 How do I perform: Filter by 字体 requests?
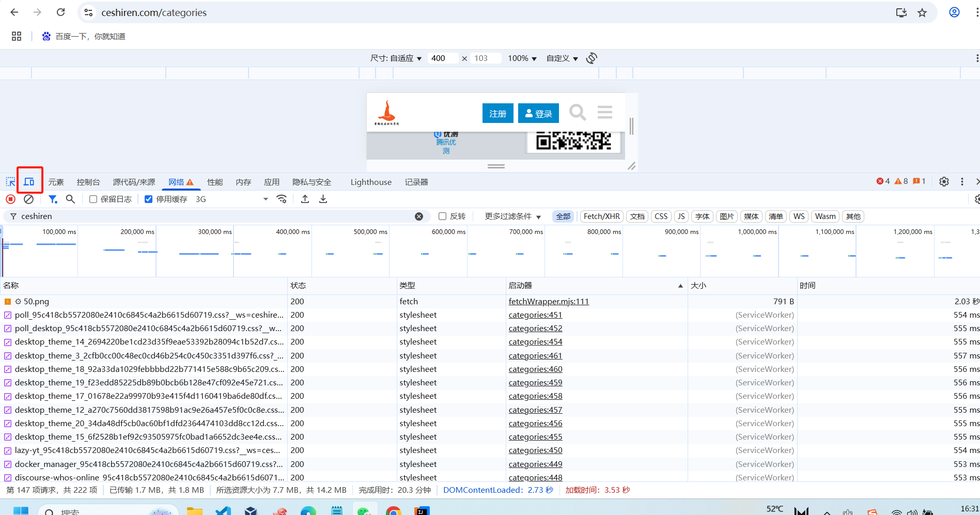pyautogui.click(x=702, y=216)
